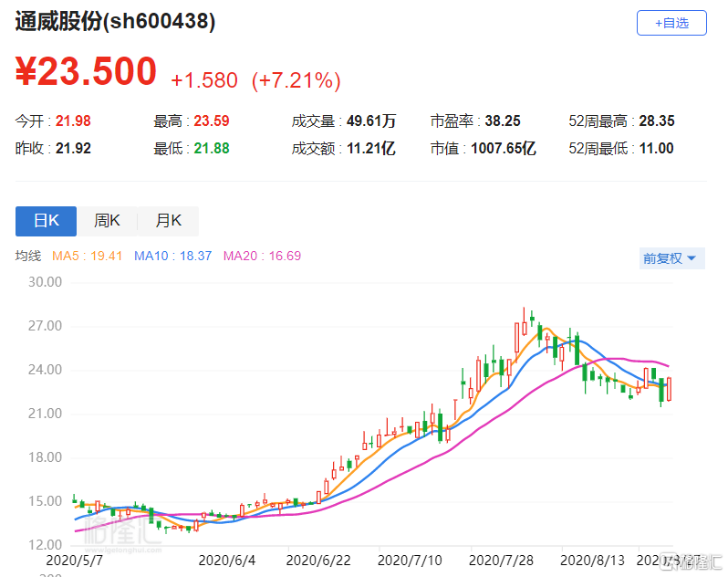Click the 2020/6/4 date axis label
728x577 pixels.
[226, 561]
